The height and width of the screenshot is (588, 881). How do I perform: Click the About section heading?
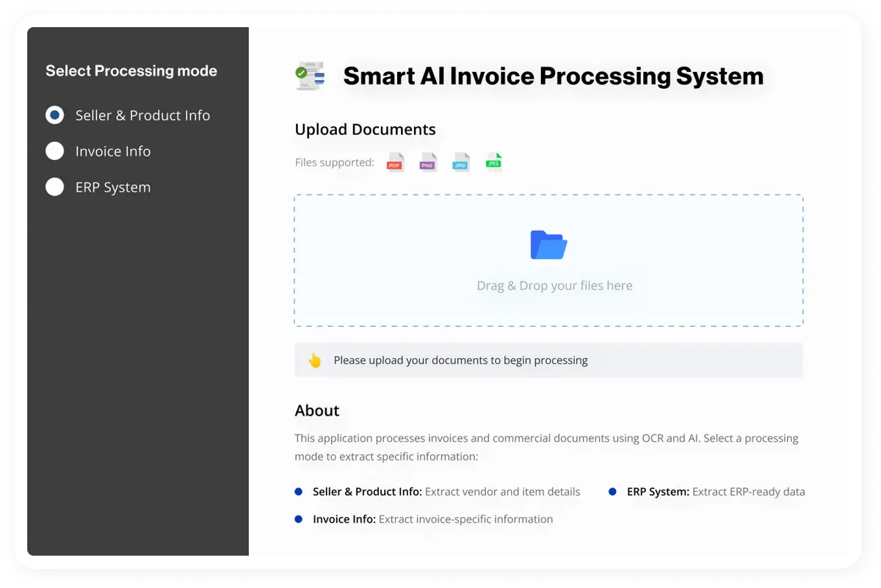click(316, 410)
